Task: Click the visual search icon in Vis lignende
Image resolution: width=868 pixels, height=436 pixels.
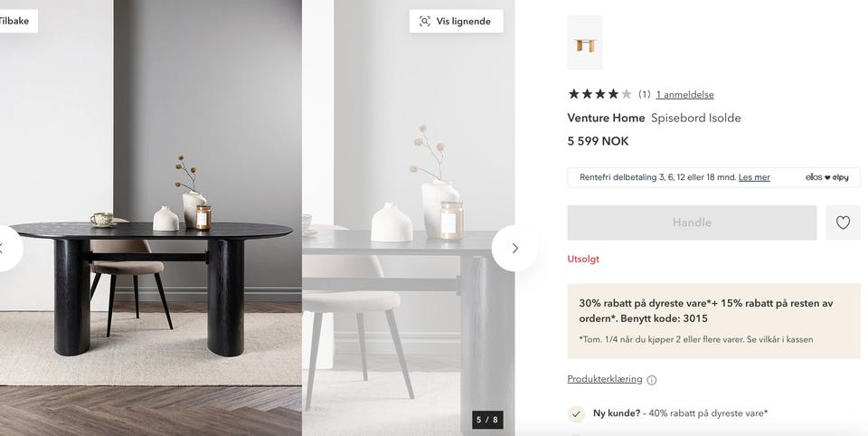Action: click(425, 21)
